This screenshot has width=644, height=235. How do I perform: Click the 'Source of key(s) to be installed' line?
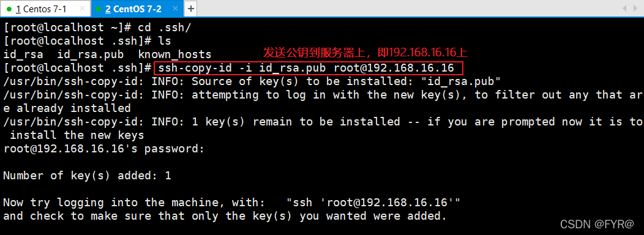(x=252, y=81)
